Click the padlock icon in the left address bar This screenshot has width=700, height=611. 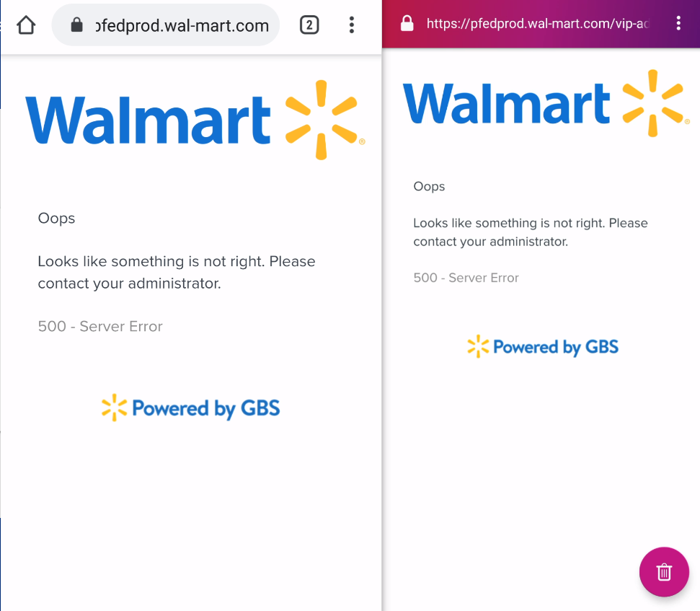click(x=77, y=24)
